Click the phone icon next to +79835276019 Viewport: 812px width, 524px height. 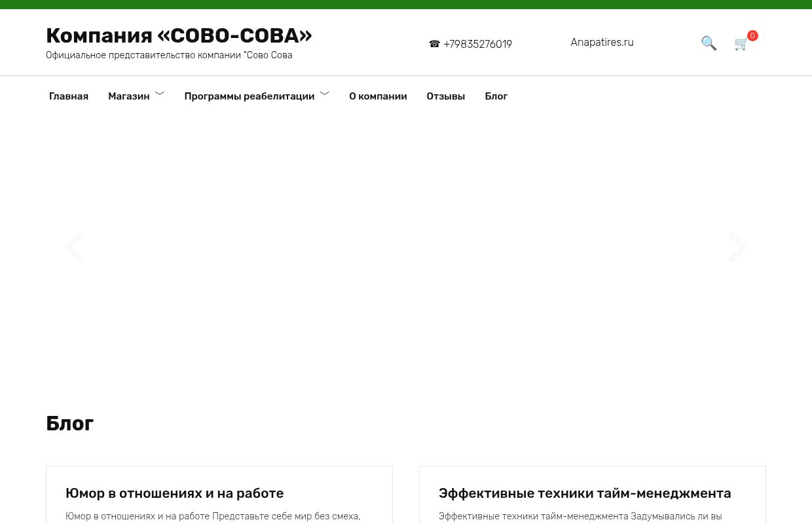click(x=435, y=44)
